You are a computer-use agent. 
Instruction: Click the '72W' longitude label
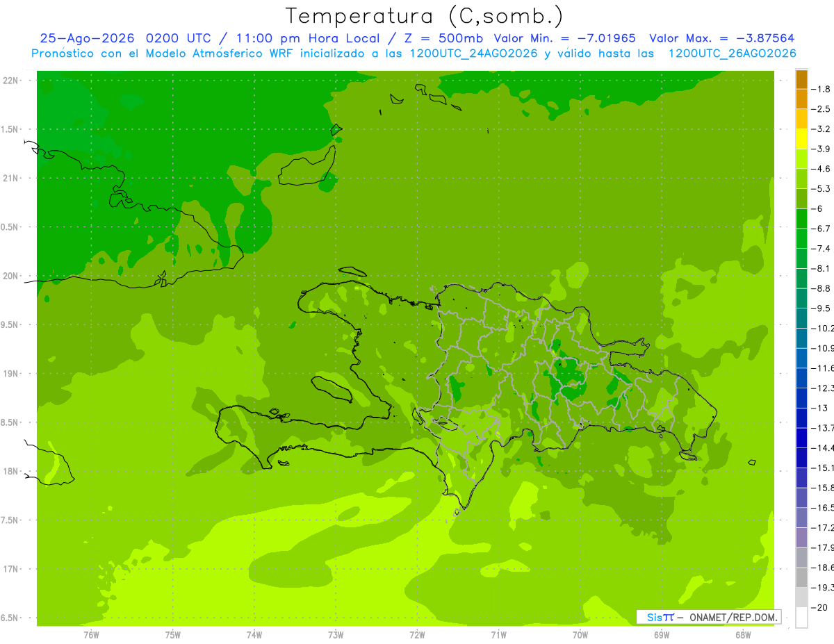(x=418, y=635)
